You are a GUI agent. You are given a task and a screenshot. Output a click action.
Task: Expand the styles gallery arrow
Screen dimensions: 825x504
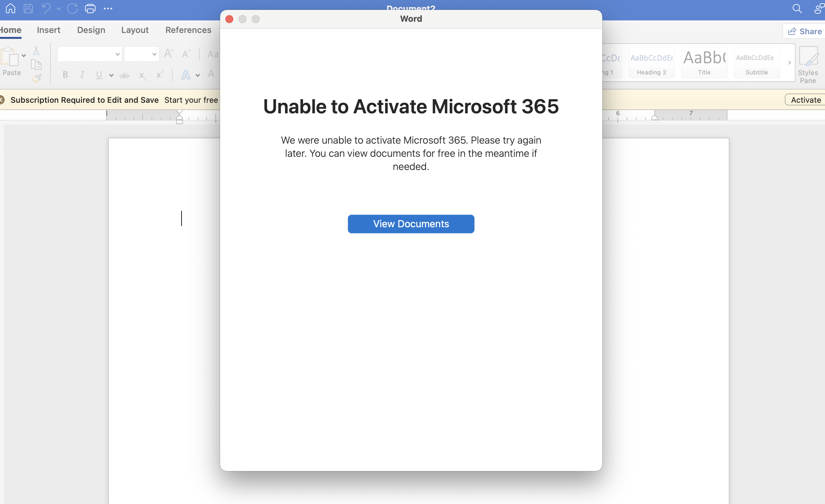coord(789,63)
